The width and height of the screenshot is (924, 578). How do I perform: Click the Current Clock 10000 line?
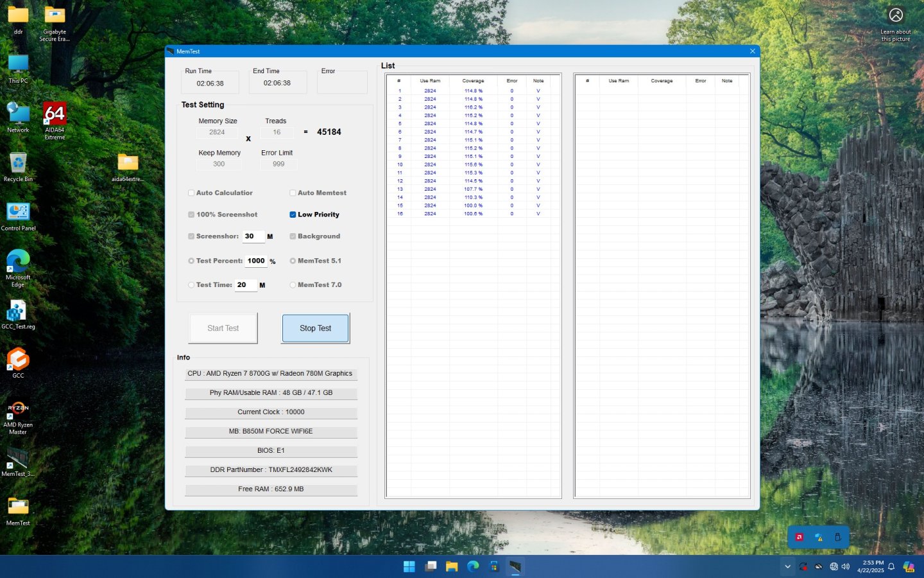point(271,412)
